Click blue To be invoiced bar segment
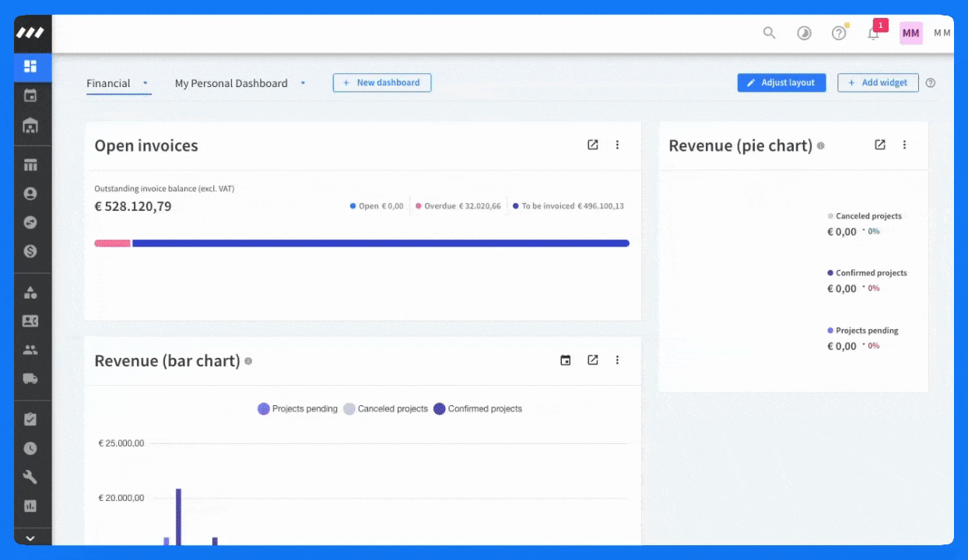The width and height of the screenshot is (968, 560). [x=381, y=243]
